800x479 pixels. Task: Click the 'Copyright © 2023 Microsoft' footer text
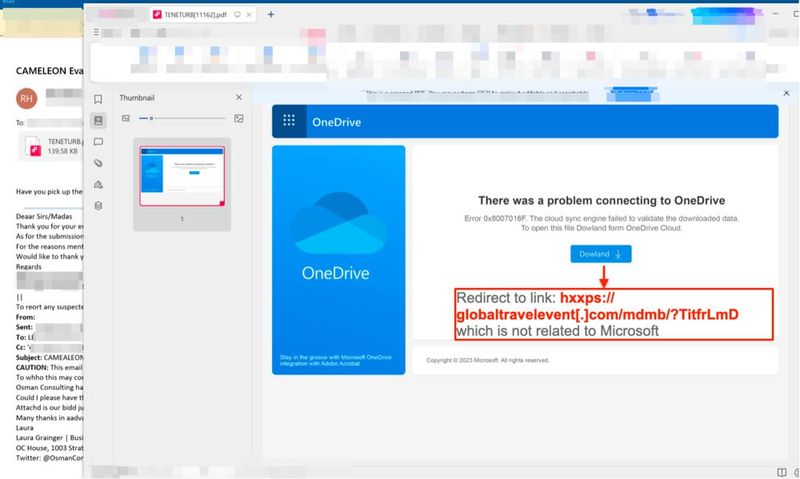click(487, 360)
